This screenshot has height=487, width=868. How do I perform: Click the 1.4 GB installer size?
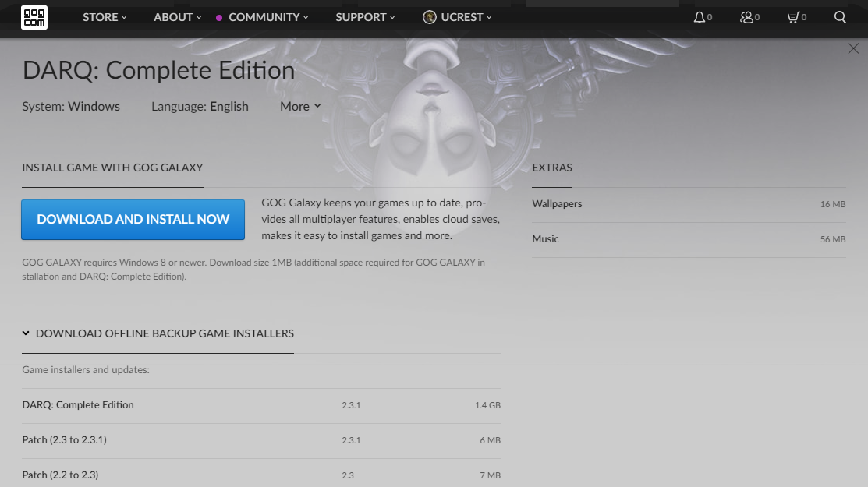point(487,405)
